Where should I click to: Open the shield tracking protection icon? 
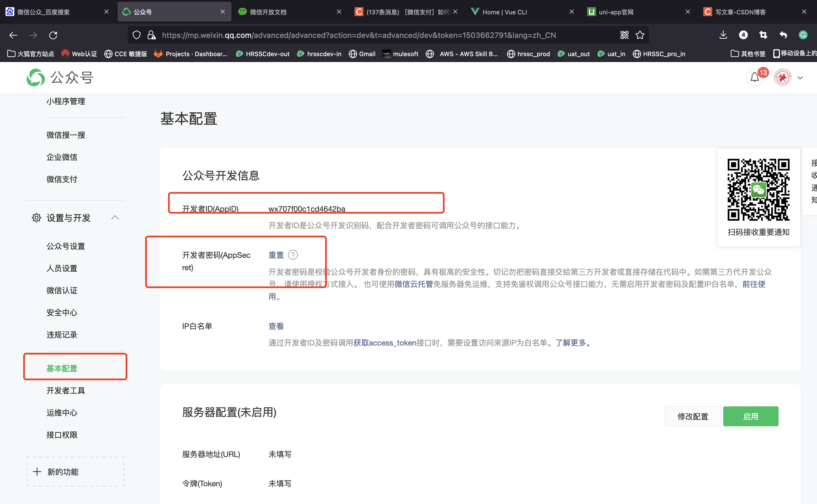point(137,35)
